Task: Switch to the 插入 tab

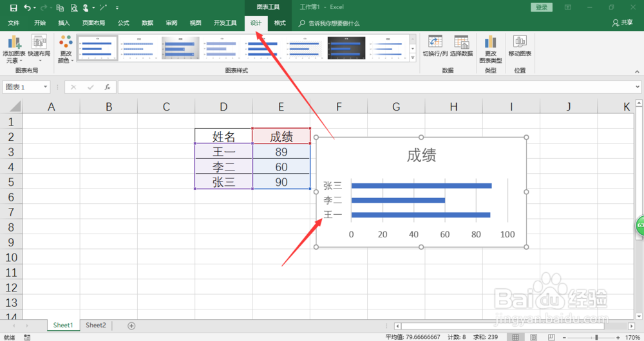Action: coord(64,23)
